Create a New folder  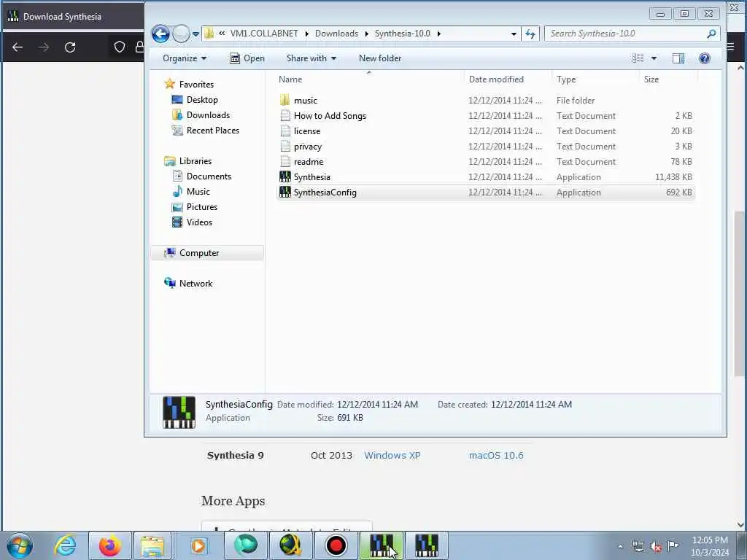click(379, 58)
